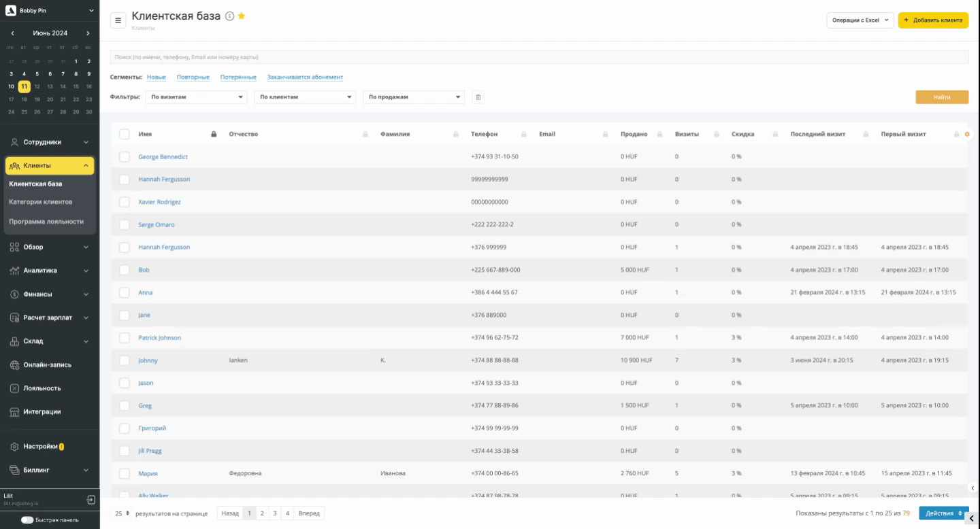This screenshot has height=529, width=980.
Task: Select the Новые segment link
Action: pos(157,78)
